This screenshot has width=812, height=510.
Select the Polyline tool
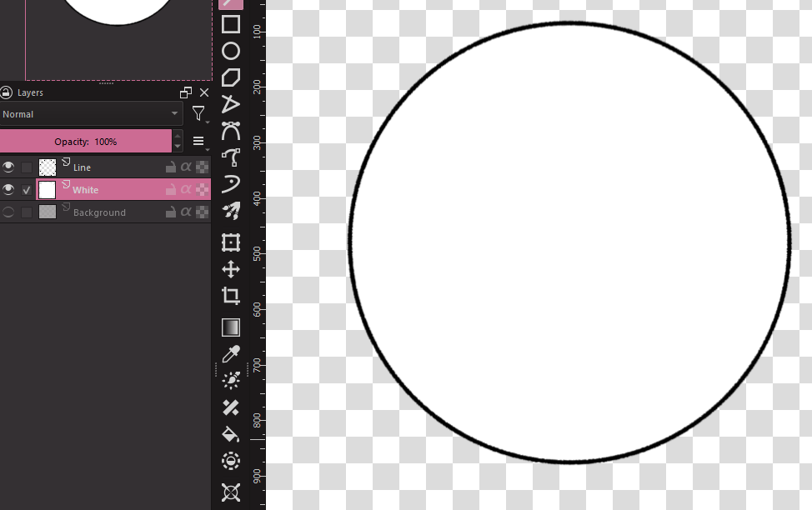tap(231, 104)
